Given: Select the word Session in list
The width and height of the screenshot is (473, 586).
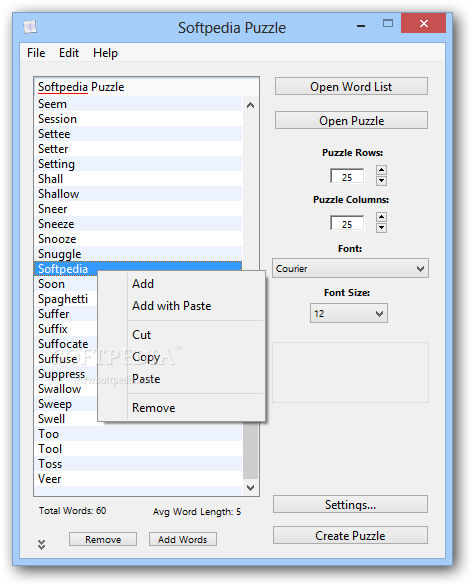Looking at the screenshot, I should coord(138,119).
